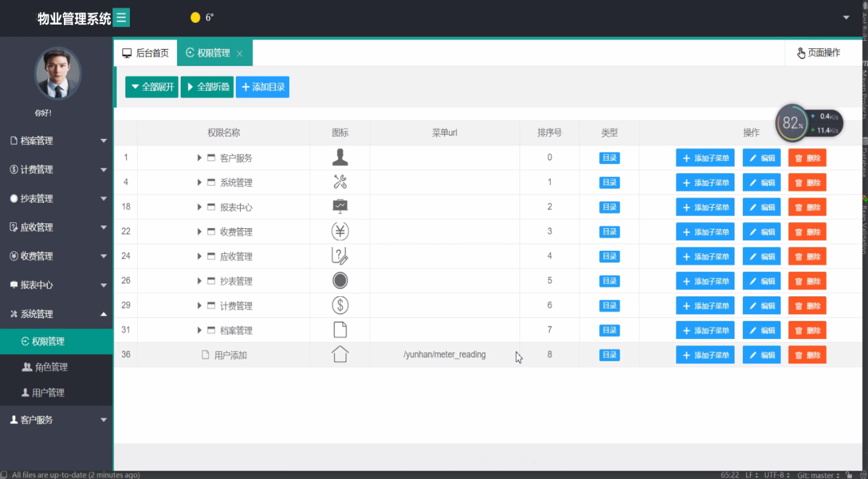Edit the 抄表管理 row

(x=761, y=281)
